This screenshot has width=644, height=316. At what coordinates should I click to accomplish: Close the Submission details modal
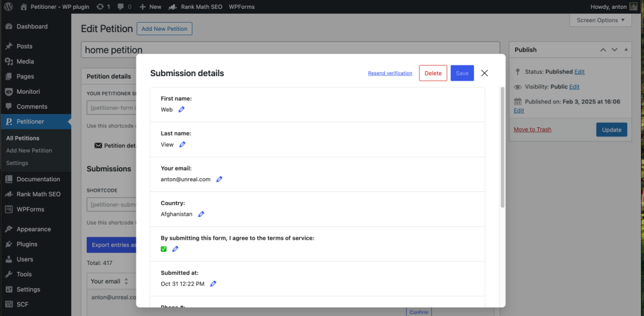point(484,73)
